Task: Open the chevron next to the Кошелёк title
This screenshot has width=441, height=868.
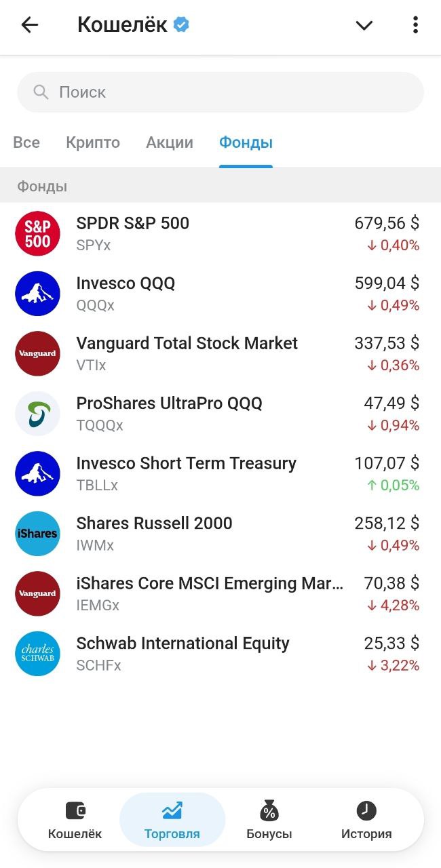Action: point(364,25)
